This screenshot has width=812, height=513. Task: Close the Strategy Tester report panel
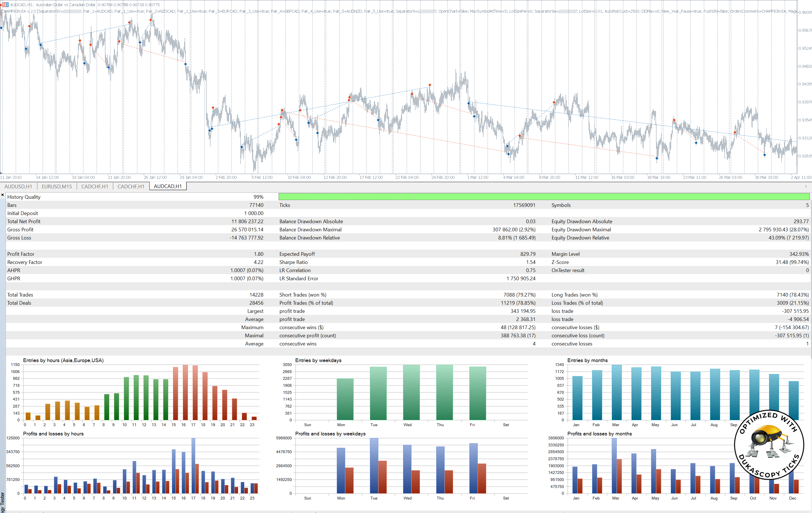3,195
